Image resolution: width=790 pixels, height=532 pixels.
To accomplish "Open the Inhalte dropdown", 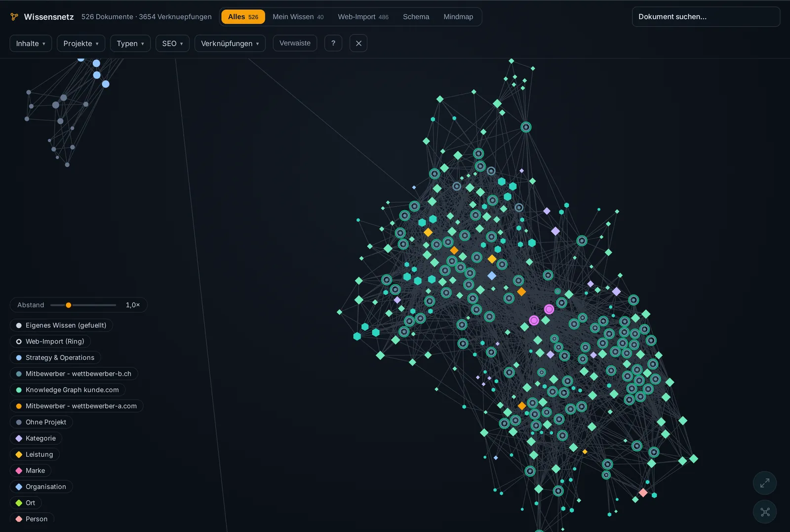I will (x=31, y=43).
